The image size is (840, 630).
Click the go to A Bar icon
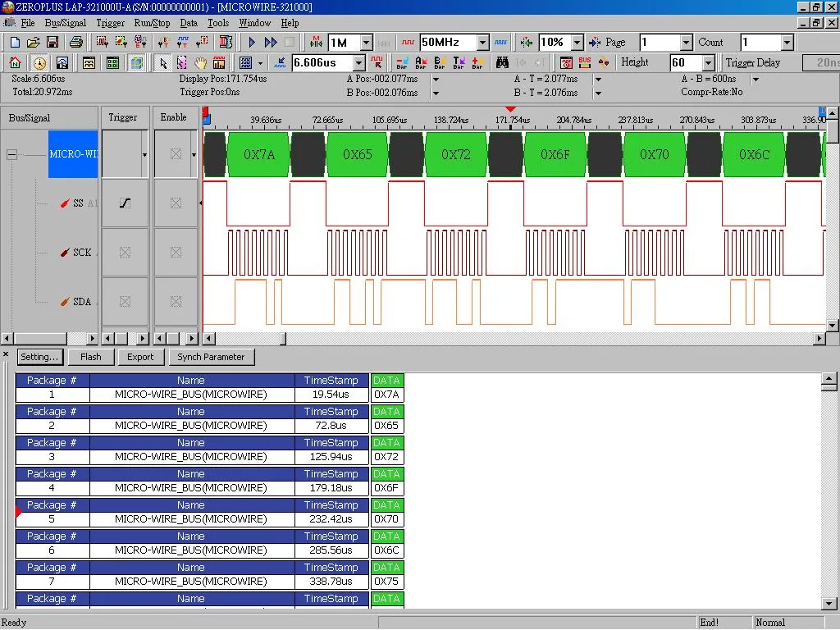tap(421, 62)
